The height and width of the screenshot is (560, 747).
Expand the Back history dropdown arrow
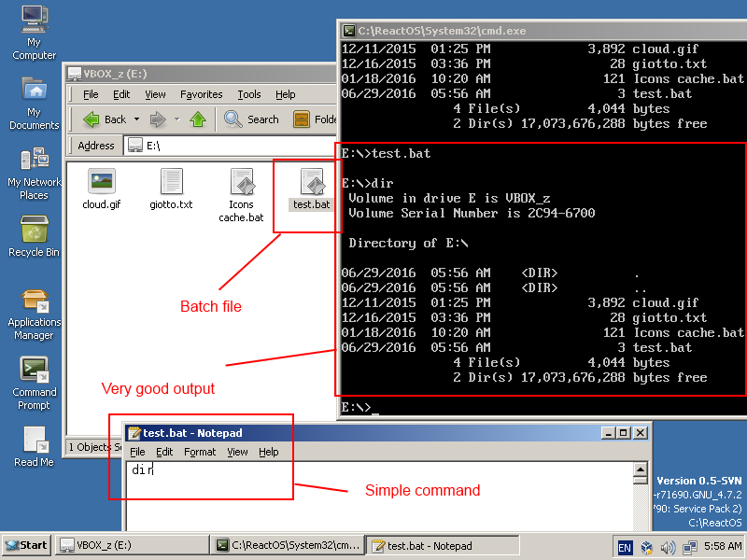[136, 119]
